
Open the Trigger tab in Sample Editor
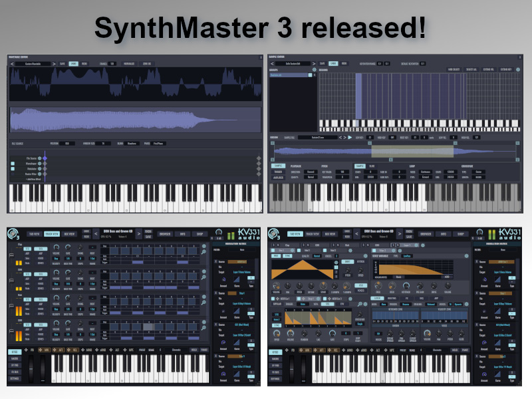(278, 172)
